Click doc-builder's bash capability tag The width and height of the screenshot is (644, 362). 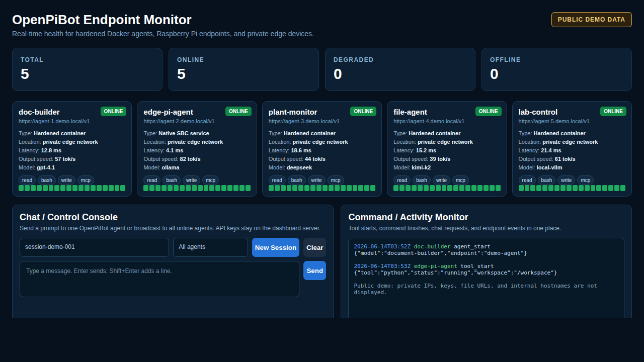(47, 180)
